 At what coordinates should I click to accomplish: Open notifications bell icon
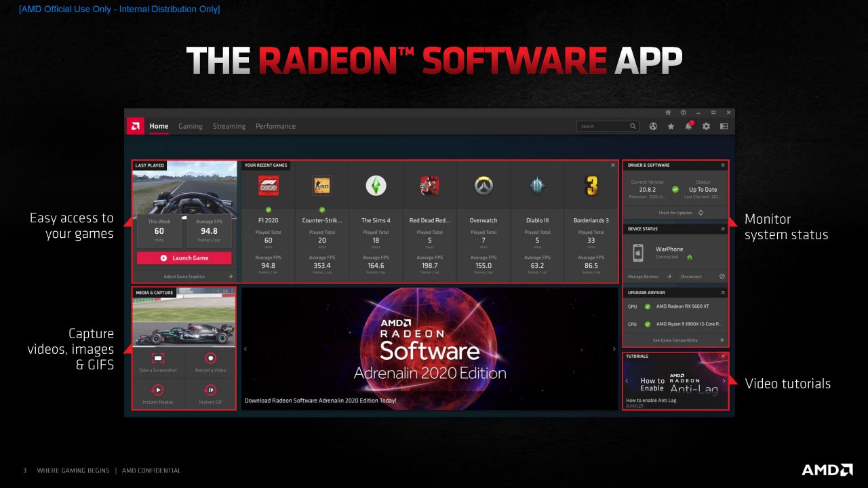(688, 126)
